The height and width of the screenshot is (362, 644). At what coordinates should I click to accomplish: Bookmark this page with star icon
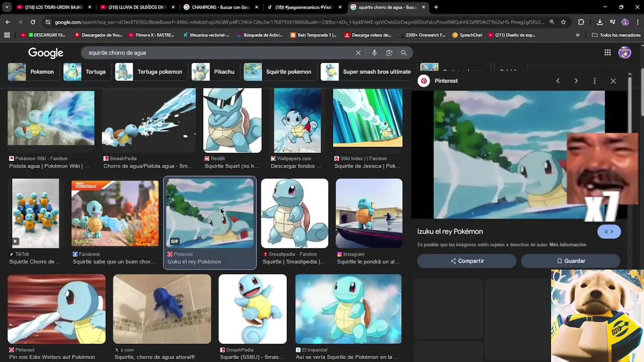[563, 22]
